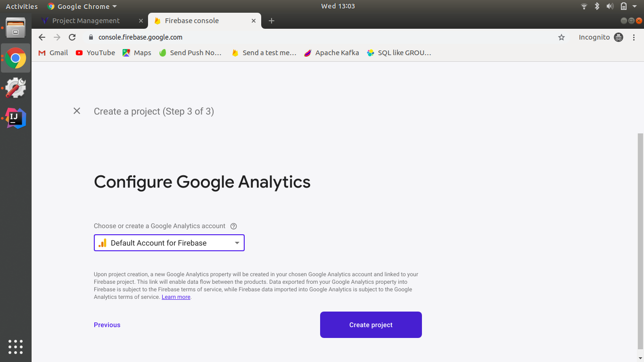The image size is (644, 362).
Task: Click the Configure Google Analytics heading
Action: (202, 181)
